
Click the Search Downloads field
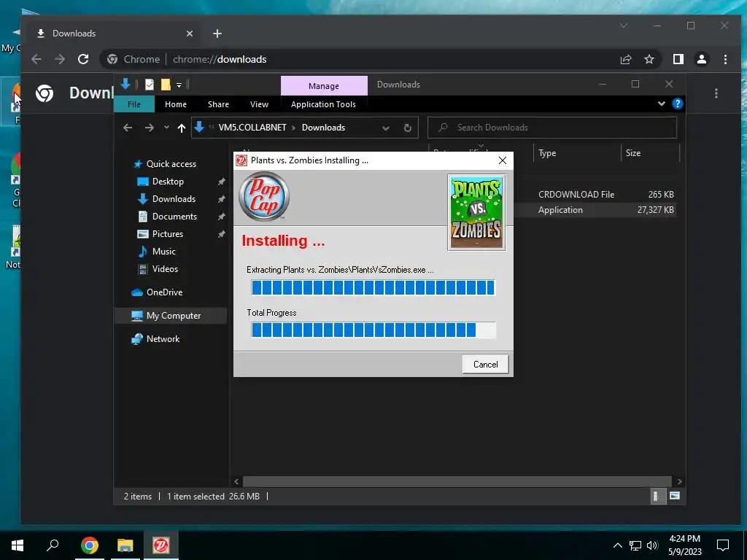pos(552,128)
